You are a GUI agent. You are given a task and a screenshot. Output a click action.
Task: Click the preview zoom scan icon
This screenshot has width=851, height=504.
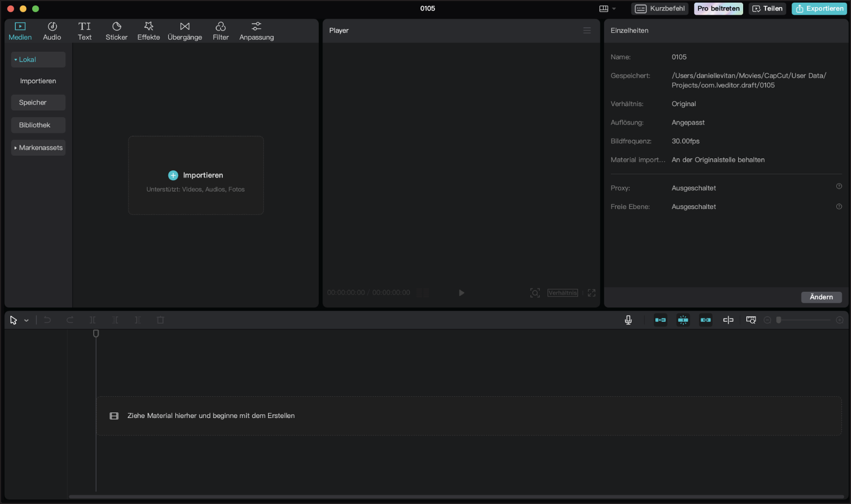[x=535, y=293]
